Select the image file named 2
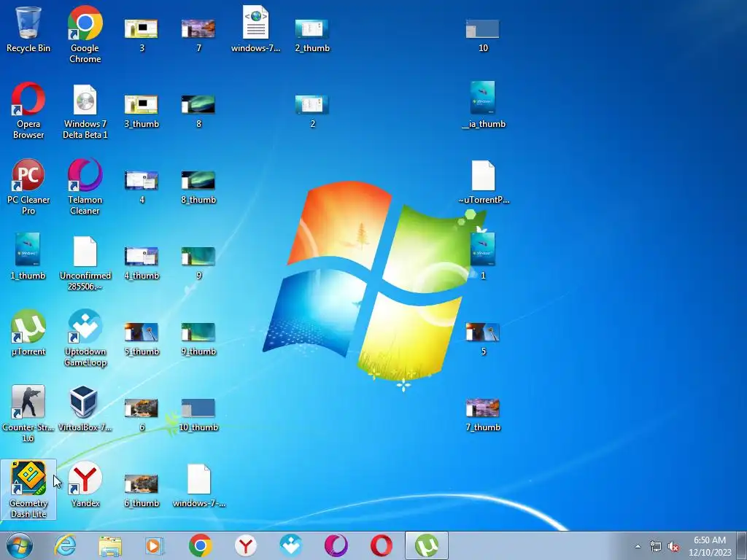 click(x=312, y=112)
